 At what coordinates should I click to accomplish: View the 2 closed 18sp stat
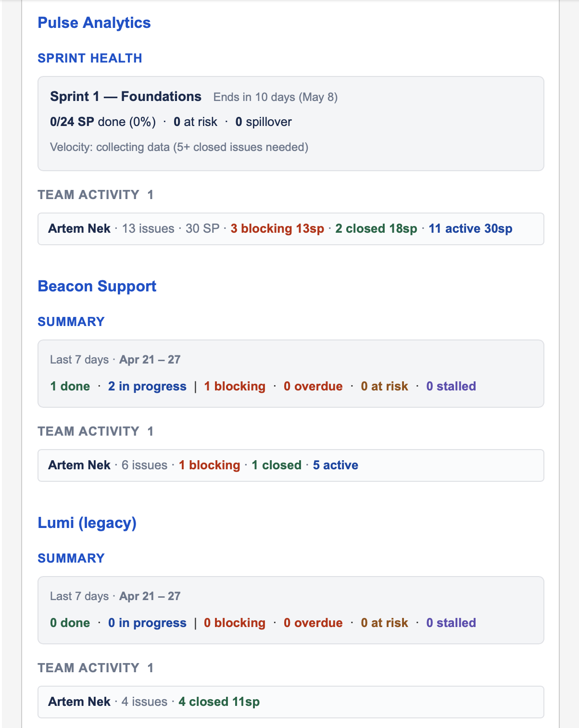coord(376,229)
